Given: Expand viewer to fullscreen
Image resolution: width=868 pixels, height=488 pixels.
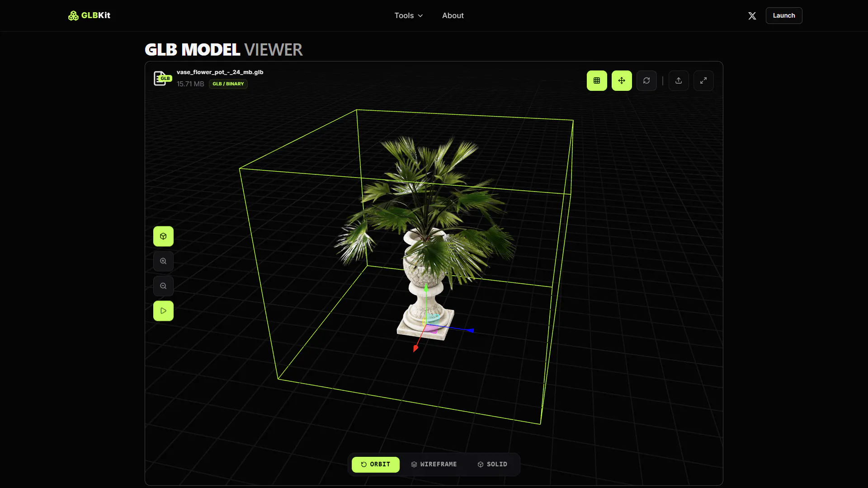Looking at the screenshot, I should tap(703, 80).
